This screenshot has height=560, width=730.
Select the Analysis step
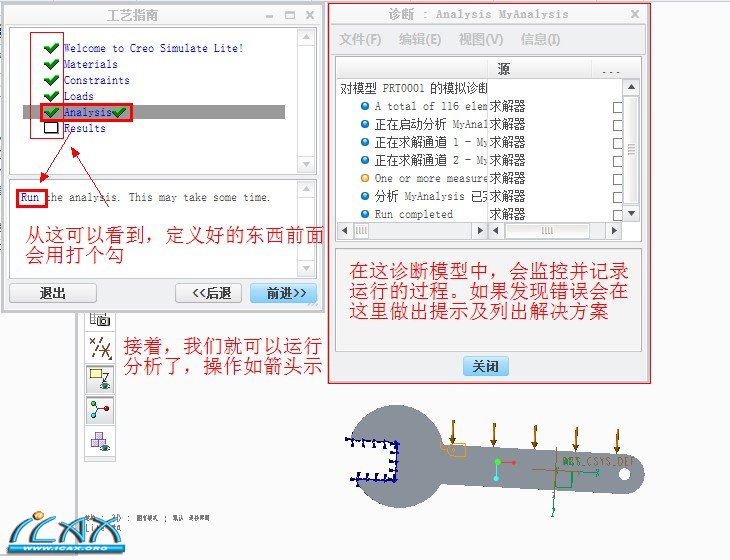point(88,112)
